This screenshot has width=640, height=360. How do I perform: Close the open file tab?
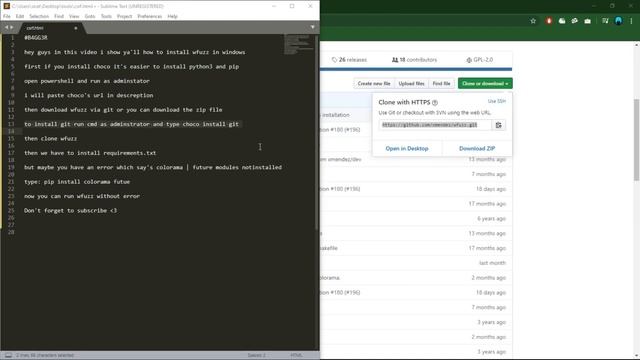(x=76, y=28)
